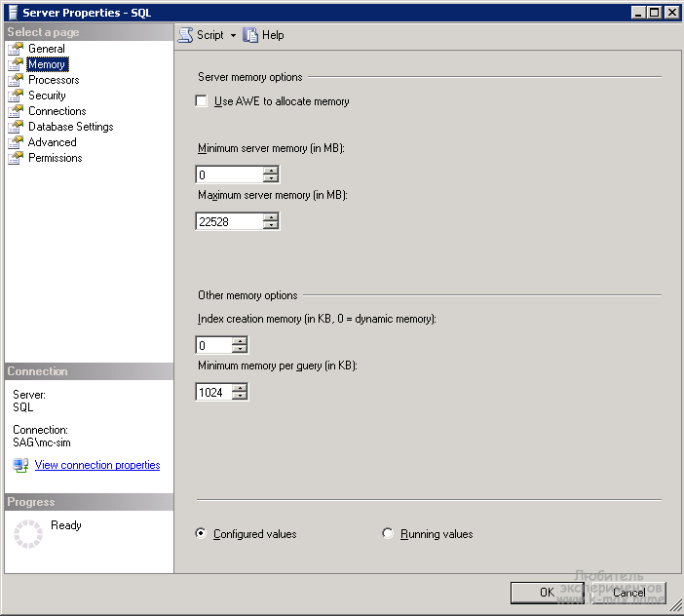Open the Permissions page
684x616 pixels.
(x=56, y=158)
